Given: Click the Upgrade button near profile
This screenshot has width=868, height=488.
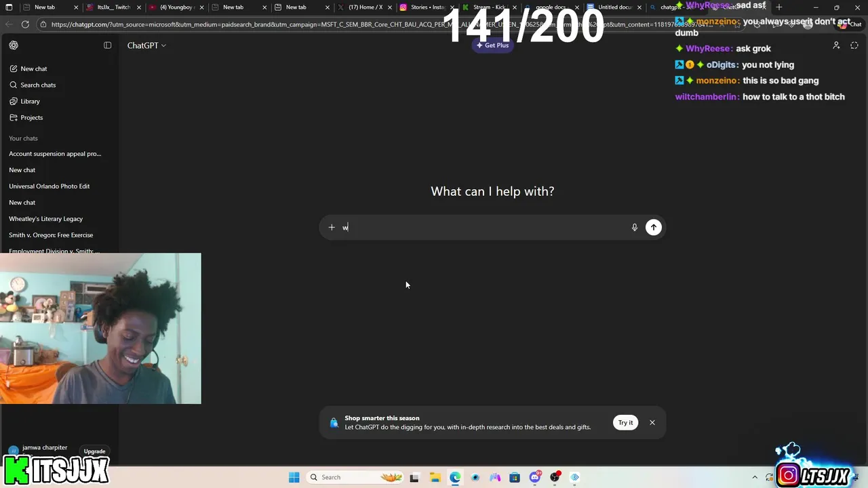Looking at the screenshot, I should pyautogui.click(x=94, y=451).
